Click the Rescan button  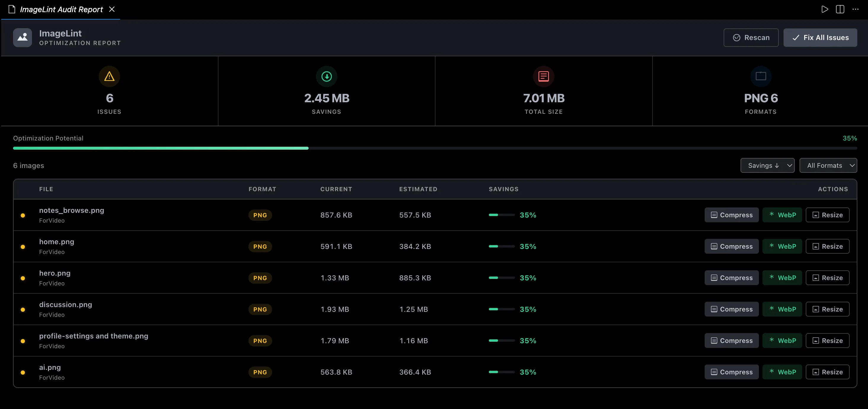point(751,37)
